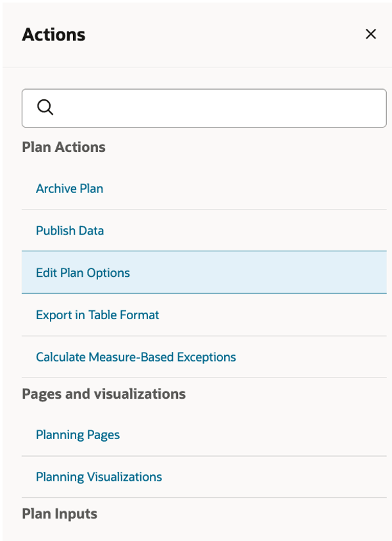The height and width of the screenshot is (541, 392).
Task: Open the Publish Data action
Action: pos(70,231)
